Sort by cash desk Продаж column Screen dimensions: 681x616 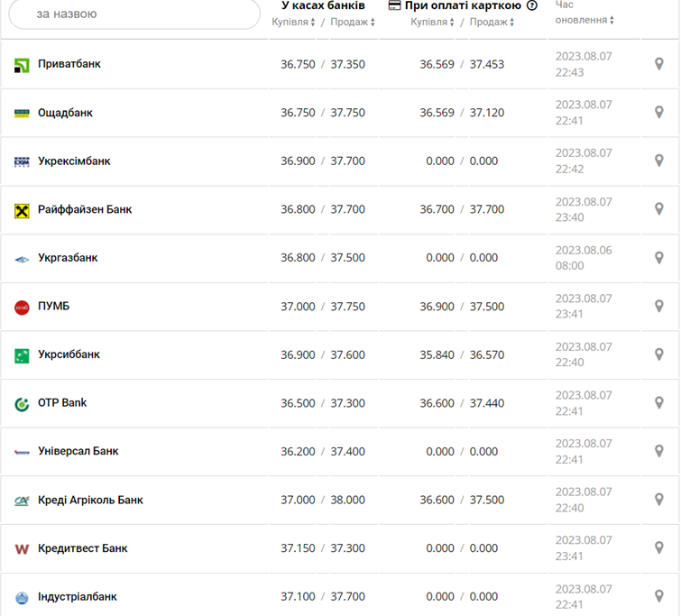click(x=352, y=22)
